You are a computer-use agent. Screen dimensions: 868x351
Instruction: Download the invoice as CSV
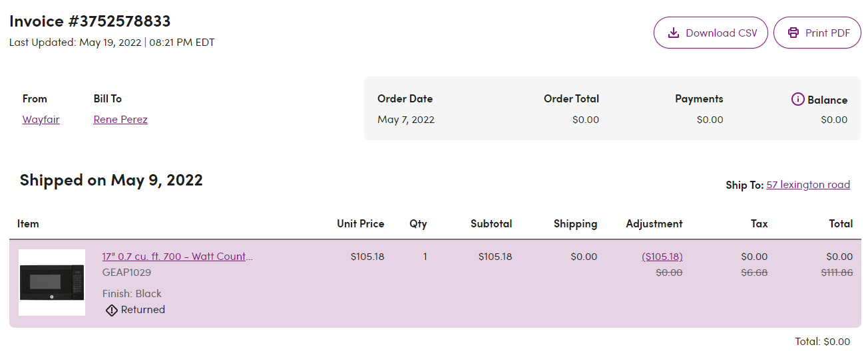(x=711, y=33)
